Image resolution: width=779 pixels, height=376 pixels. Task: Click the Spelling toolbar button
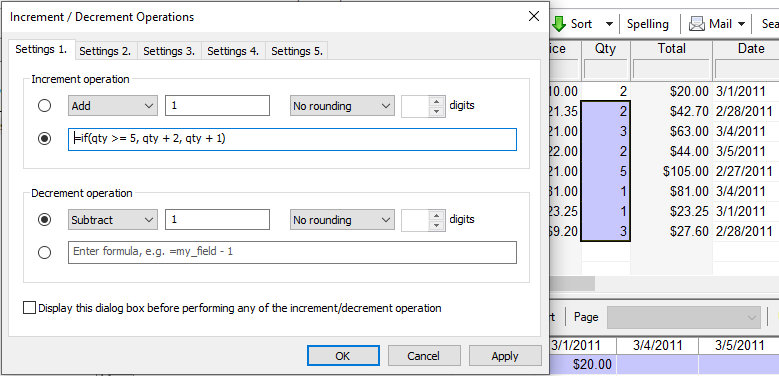tap(647, 24)
